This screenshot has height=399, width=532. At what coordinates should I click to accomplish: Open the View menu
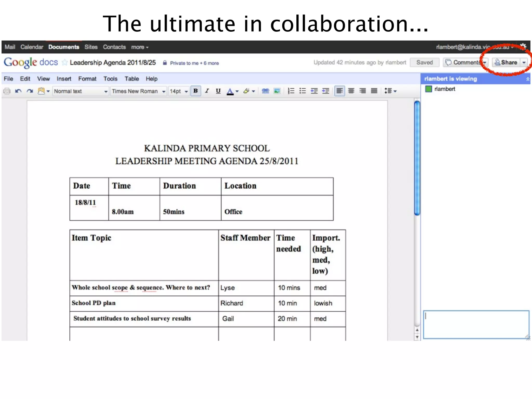(x=43, y=79)
